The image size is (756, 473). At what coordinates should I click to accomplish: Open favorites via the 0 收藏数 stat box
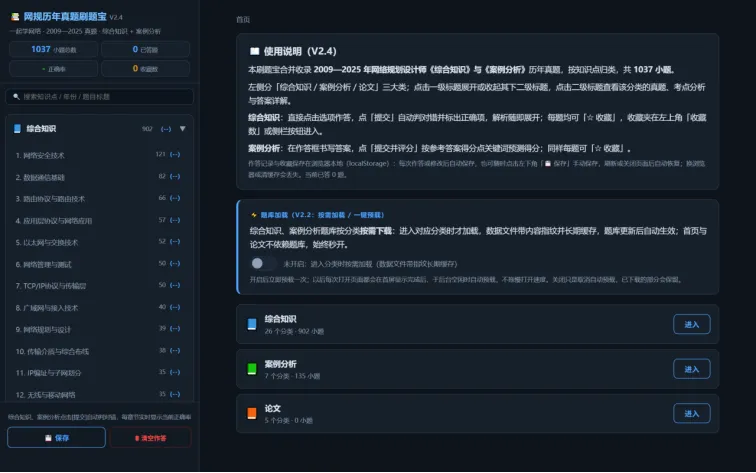point(146,69)
